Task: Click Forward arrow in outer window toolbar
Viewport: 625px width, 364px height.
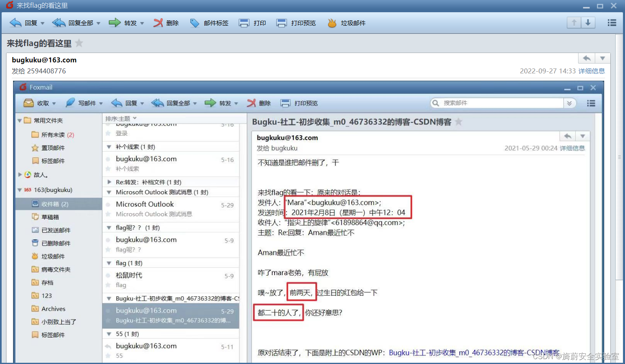Action: [x=115, y=23]
